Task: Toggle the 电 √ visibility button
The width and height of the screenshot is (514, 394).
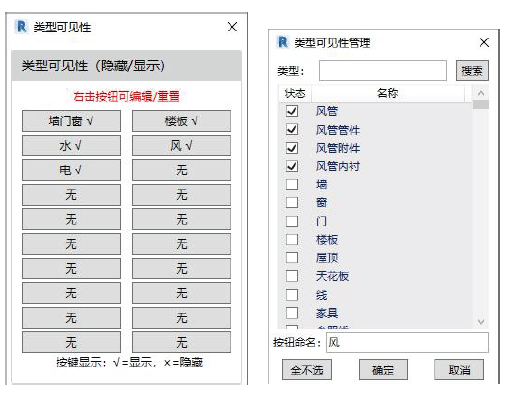Action: (x=71, y=170)
